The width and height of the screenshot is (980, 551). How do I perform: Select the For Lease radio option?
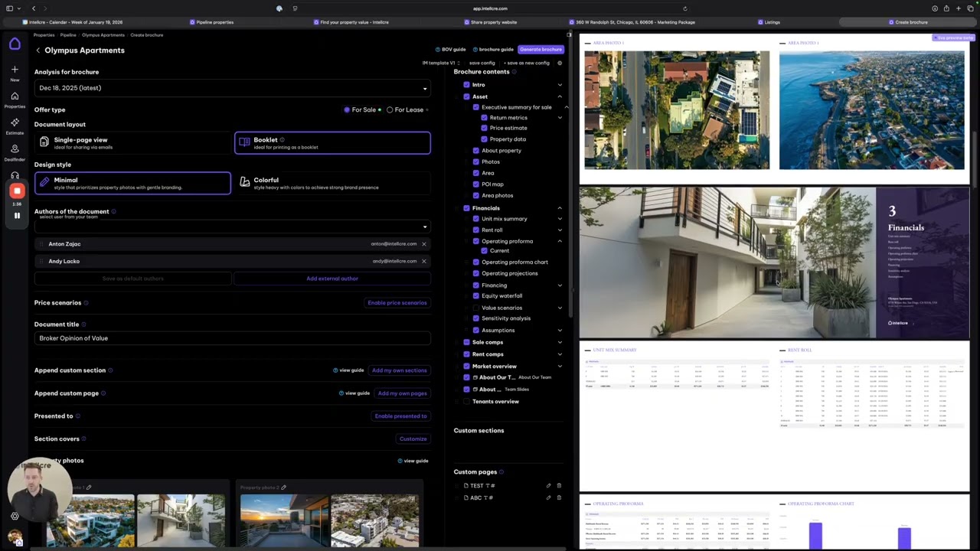(x=390, y=110)
